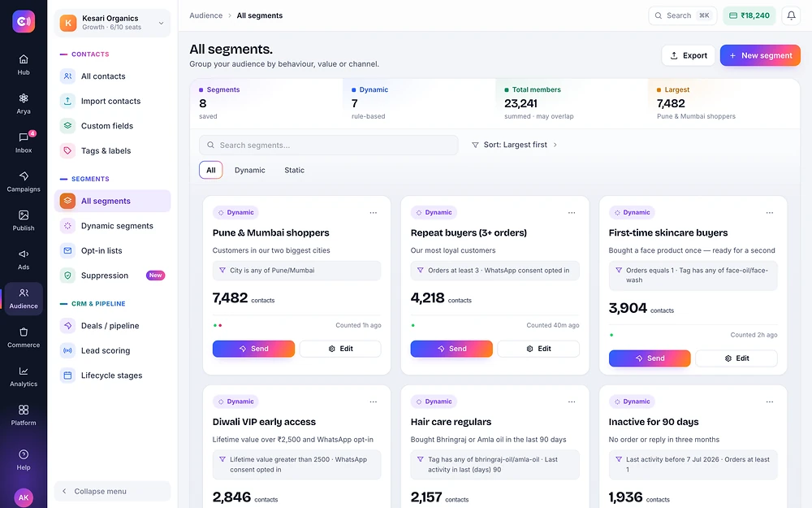Click the ₹18,240 wallet balance

point(749,15)
